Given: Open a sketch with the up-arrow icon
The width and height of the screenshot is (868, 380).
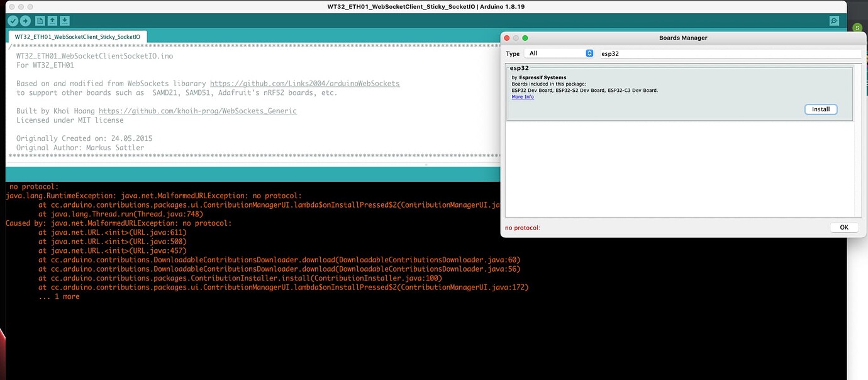Looking at the screenshot, I should point(52,20).
